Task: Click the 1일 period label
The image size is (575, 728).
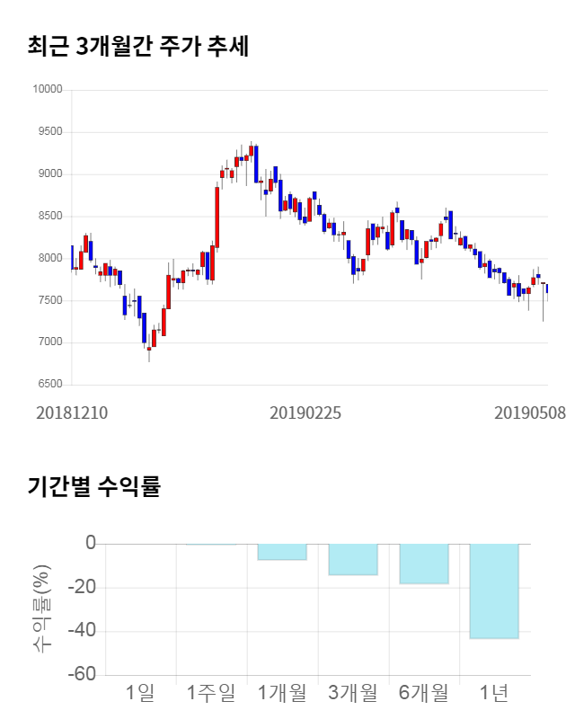Action: (140, 693)
